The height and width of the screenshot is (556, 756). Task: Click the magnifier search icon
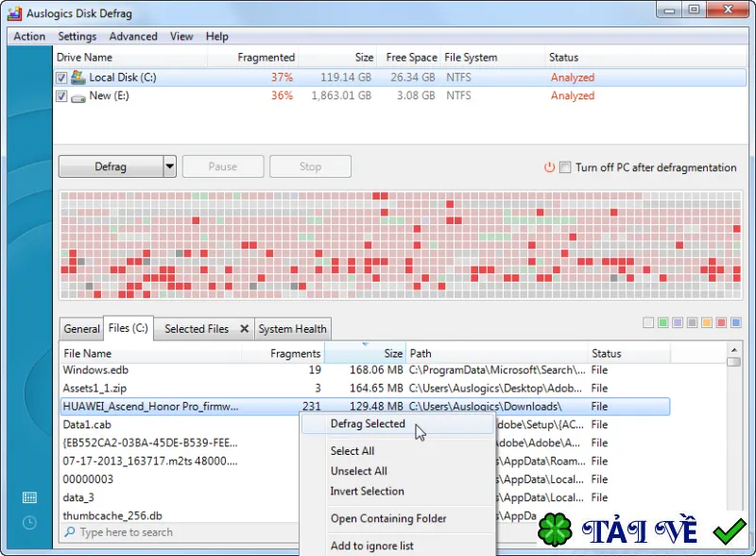point(69,531)
